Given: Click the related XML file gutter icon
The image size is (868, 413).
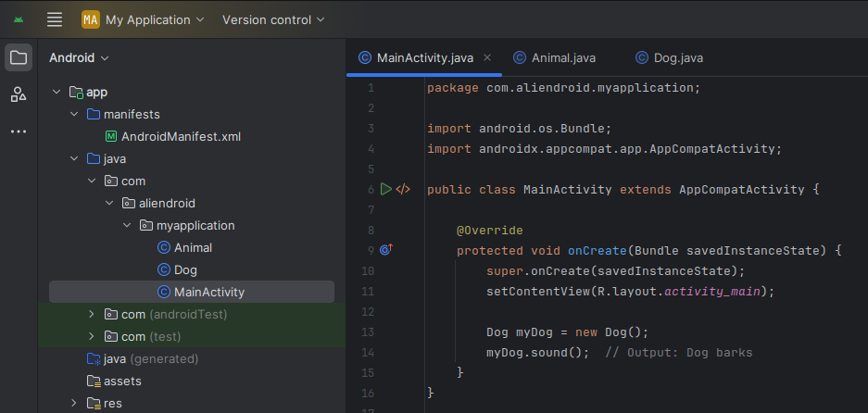Looking at the screenshot, I should 403,189.
